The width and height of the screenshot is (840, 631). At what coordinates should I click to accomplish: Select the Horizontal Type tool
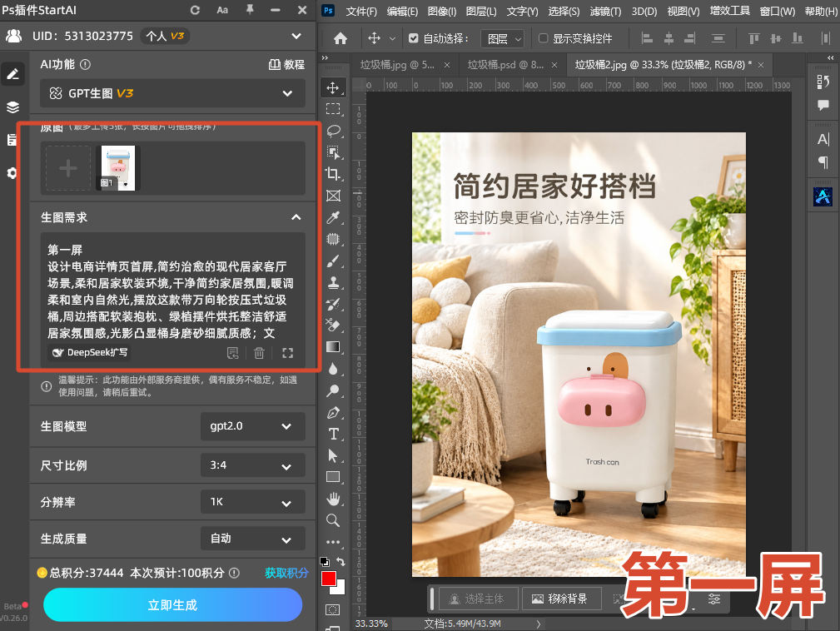(333, 434)
